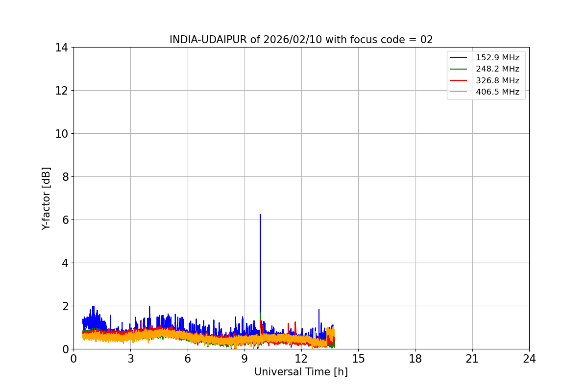Screen dimensions: 588x392
Task: Select the 248.2 MHz legend label
Action: pos(497,69)
